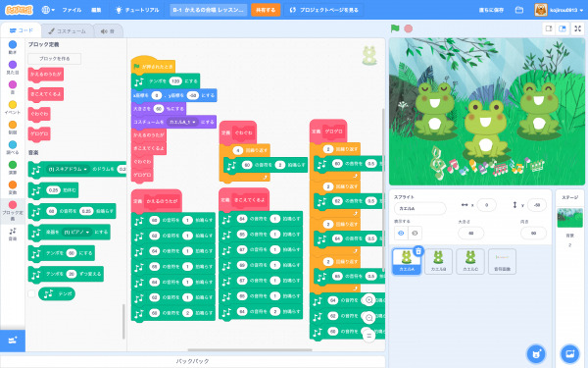Click the orange 共有する button
The height and width of the screenshot is (368, 588).
(x=266, y=10)
